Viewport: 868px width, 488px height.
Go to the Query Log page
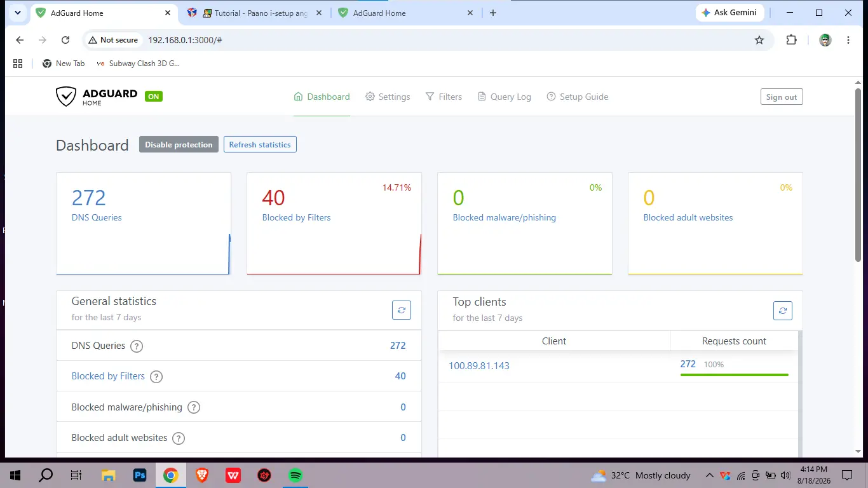(x=505, y=97)
